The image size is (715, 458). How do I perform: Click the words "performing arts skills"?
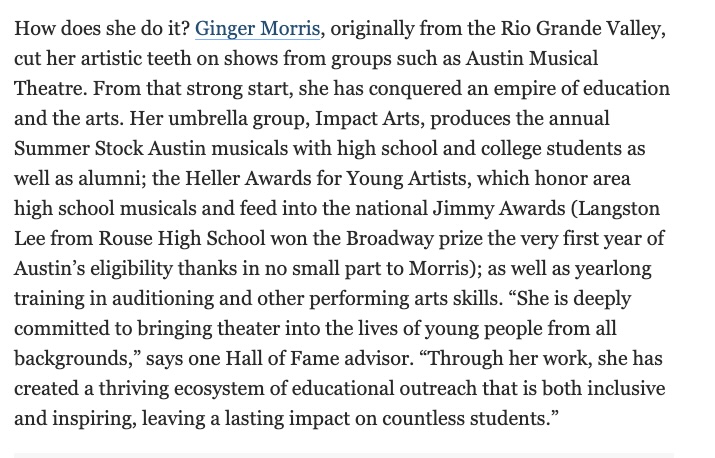pos(403,299)
